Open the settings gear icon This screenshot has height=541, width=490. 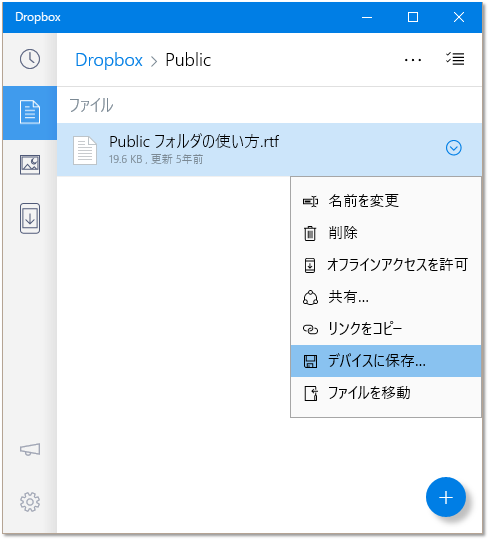click(x=30, y=502)
